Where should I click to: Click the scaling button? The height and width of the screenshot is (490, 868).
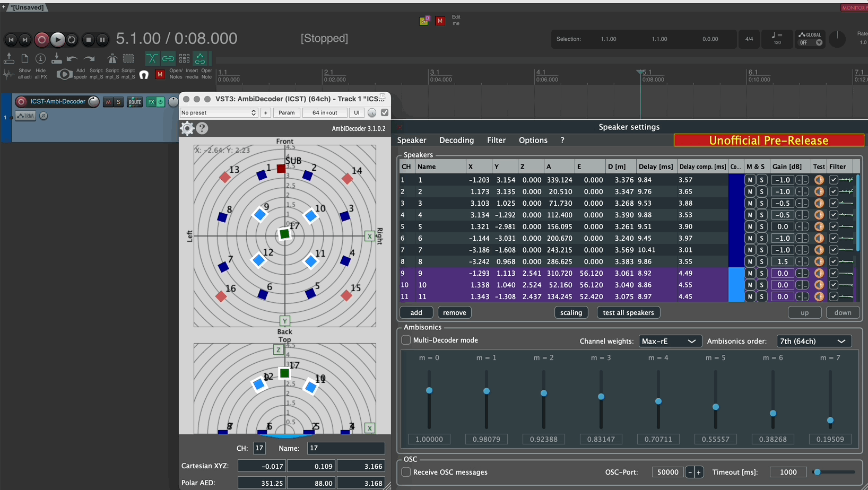(571, 313)
